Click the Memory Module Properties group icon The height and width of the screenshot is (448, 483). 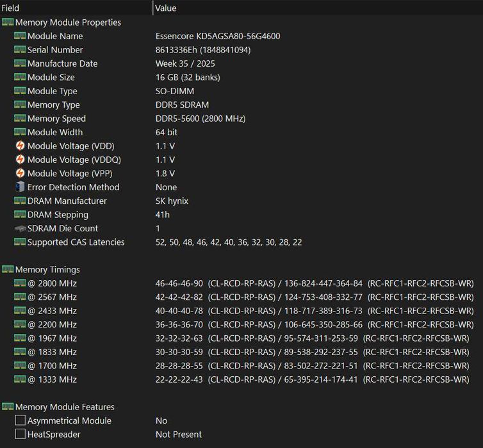tap(8, 22)
